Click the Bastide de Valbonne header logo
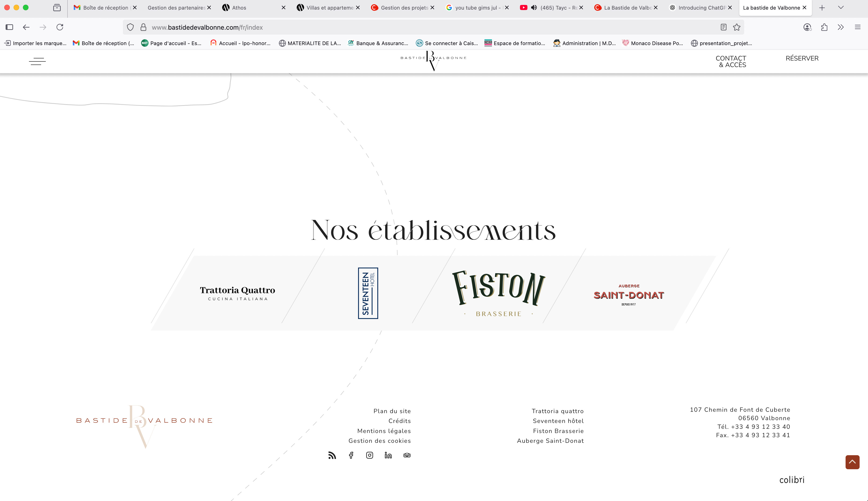 [x=433, y=61]
